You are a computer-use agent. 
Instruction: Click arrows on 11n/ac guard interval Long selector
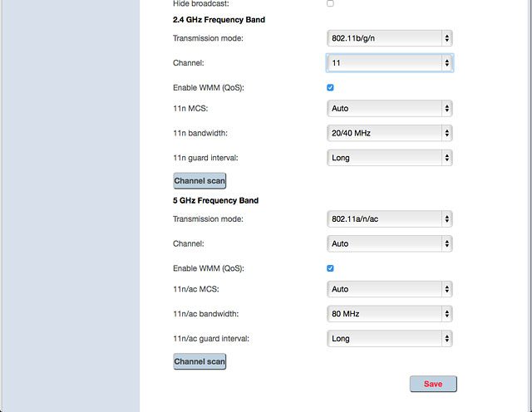coord(447,339)
